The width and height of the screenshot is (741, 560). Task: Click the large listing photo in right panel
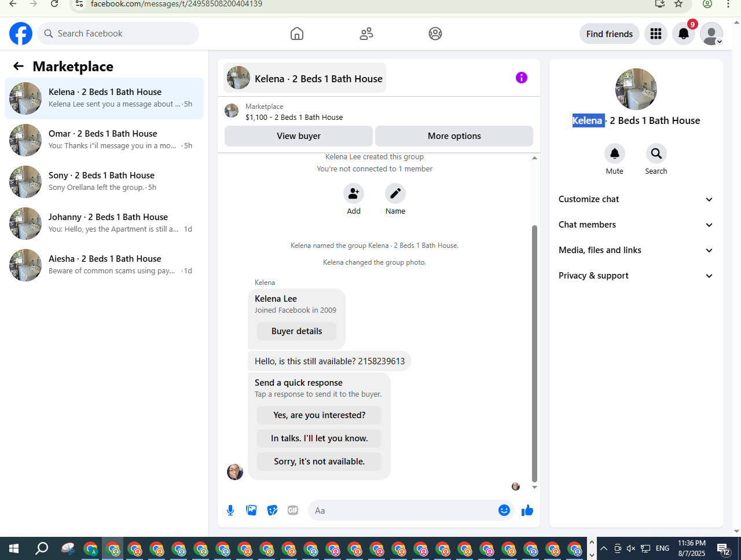pos(636,89)
